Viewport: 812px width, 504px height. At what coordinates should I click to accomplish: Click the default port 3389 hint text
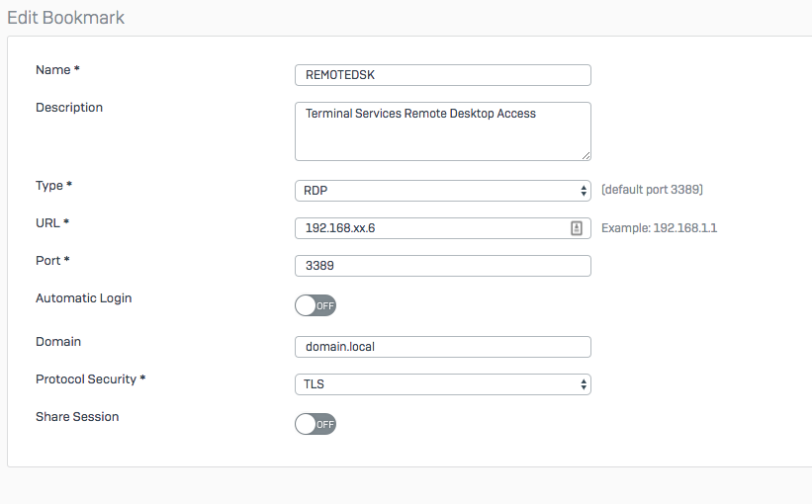click(652, 190)
